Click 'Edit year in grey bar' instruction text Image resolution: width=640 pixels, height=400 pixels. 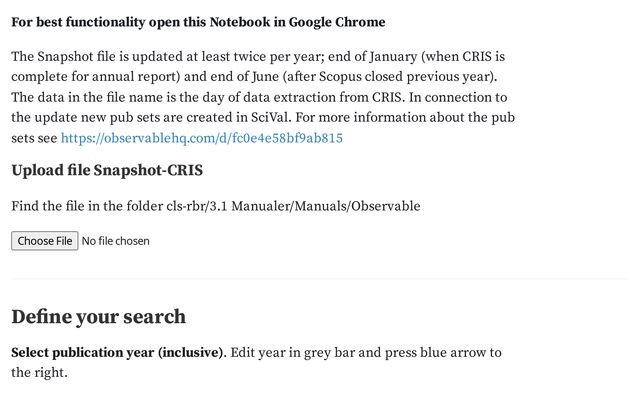pyautogui.click(x=298, y=353)
